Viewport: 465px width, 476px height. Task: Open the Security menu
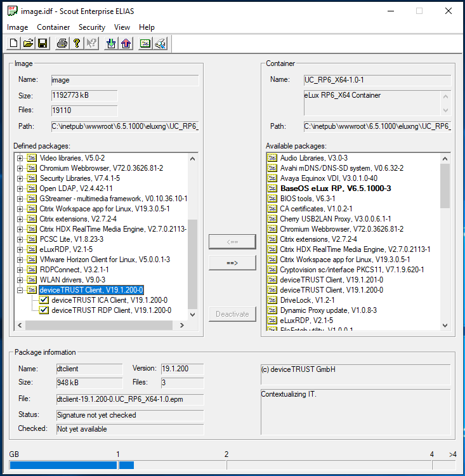[91, 27]
